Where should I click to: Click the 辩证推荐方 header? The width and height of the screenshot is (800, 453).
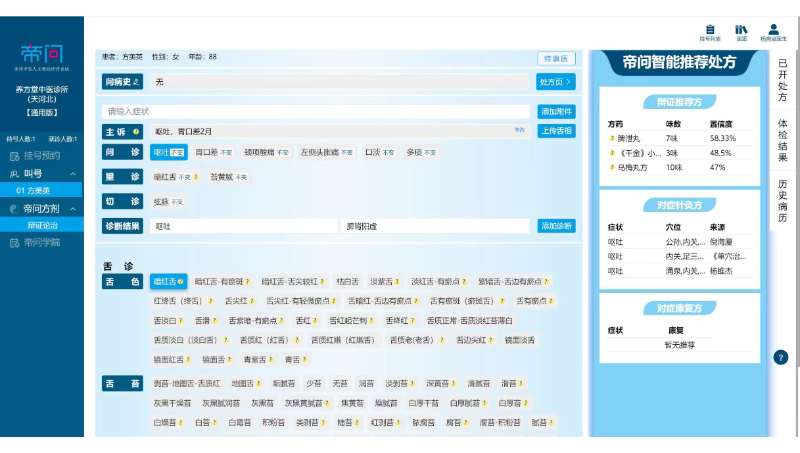coord(679,102)
